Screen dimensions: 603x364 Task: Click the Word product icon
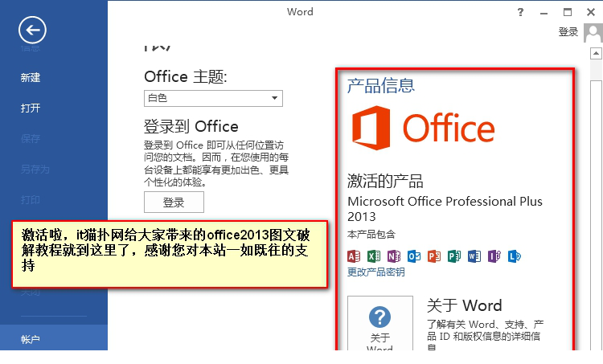474,256
